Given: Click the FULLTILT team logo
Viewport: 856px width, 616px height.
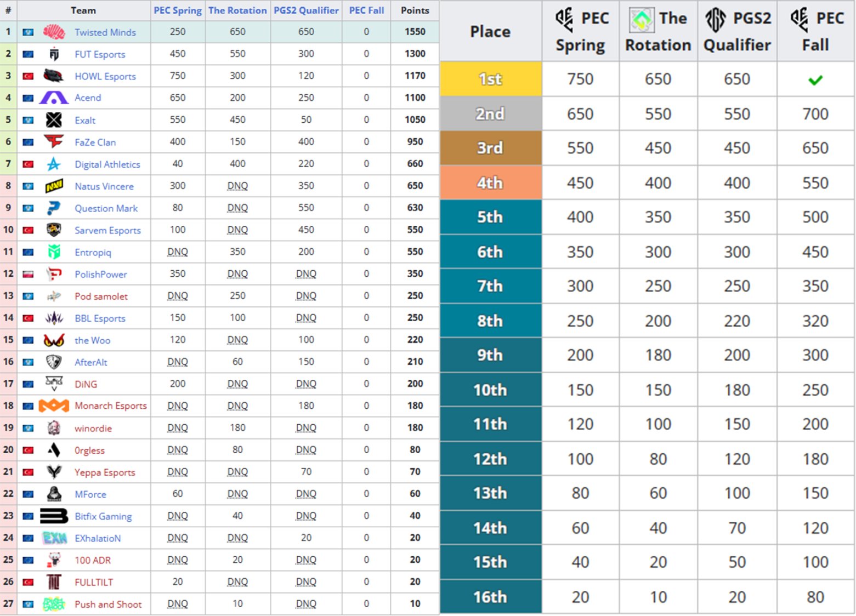Looking at the screenshot, I should point(54,581).
